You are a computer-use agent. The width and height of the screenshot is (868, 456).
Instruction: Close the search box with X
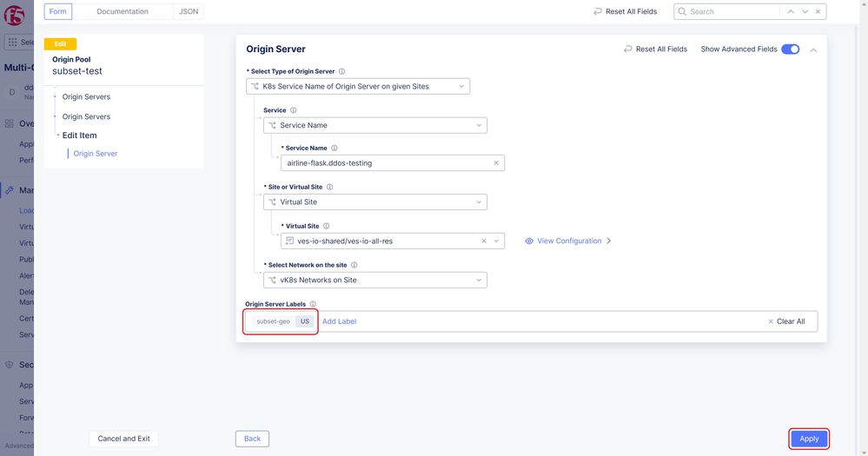[x=818, y=11]
